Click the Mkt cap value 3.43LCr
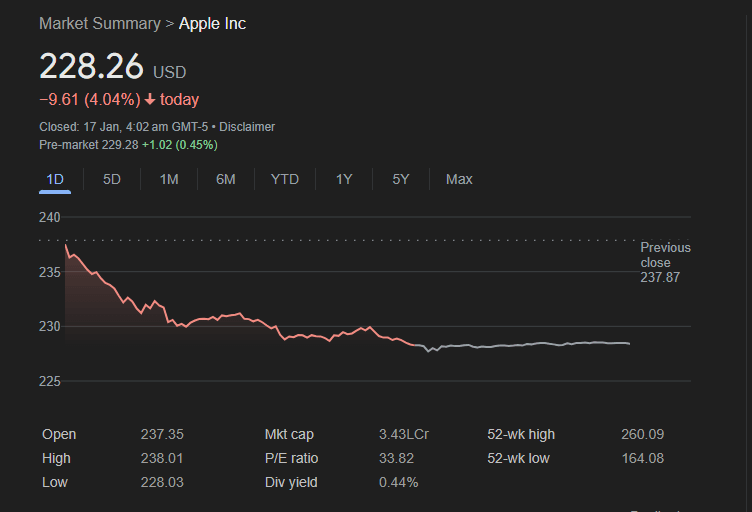Viewport: 752px width, 512px height. pyautogui.click(x=404, y=434)
